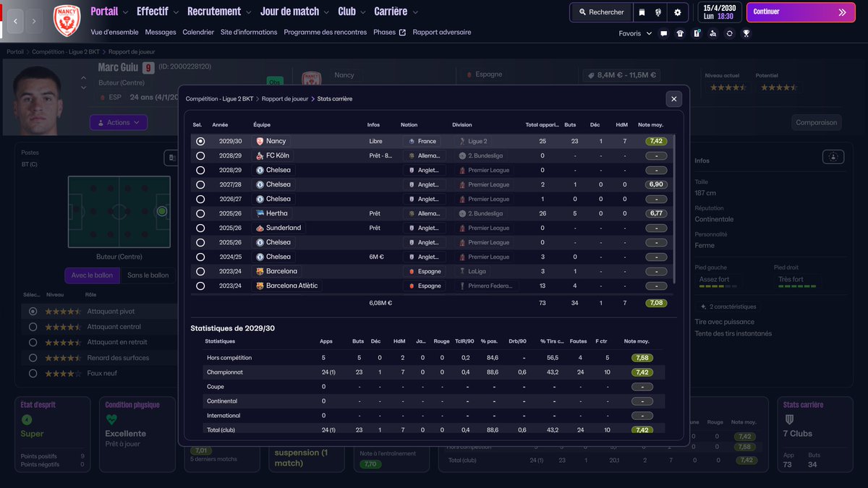Click the Hertha club badge

260,213
